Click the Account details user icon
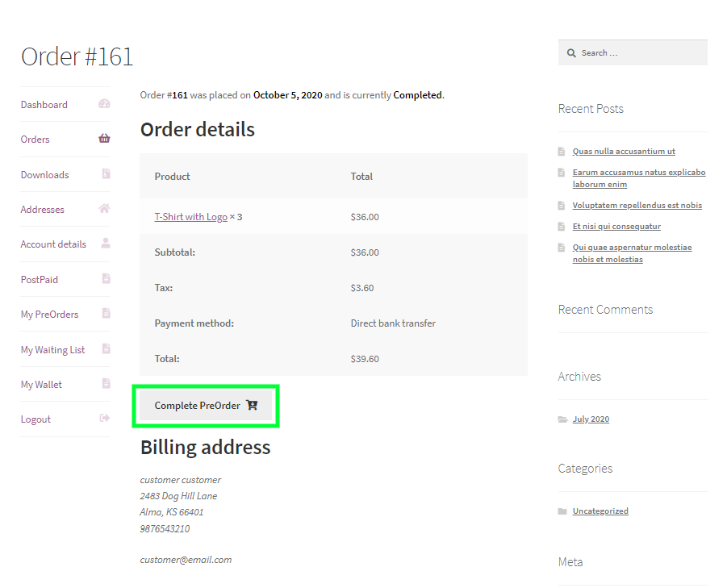 coord(106,244)
